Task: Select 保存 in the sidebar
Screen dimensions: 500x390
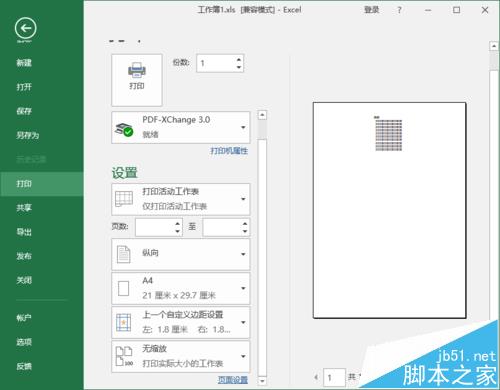Action: [x=24, y=111]
